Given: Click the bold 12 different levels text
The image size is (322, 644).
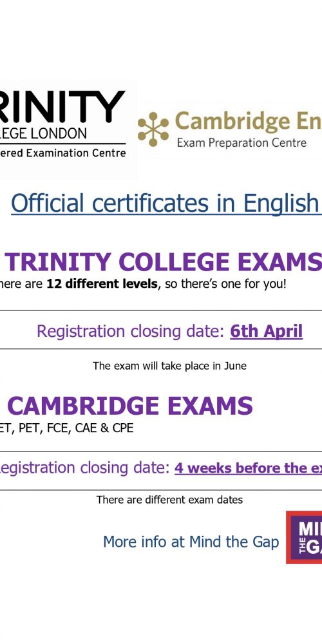Looking at the screenshot, I should [102, 284].
